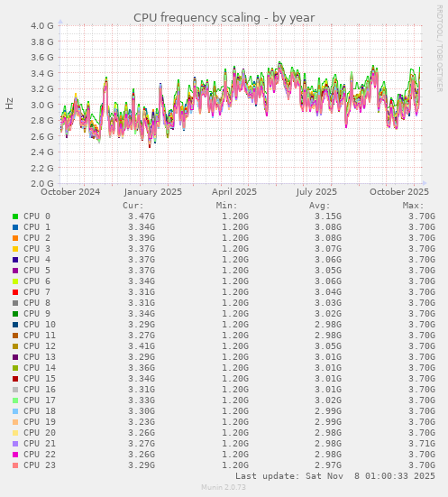Click the CPU 23 salmon legend swatch
This screenshot has height=497, width=448.
tap(15, 465)
